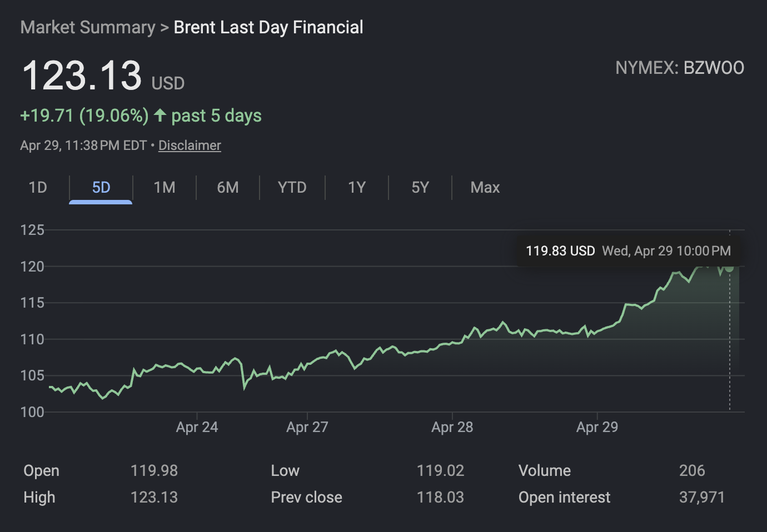Click the green data point marker on chart

729,267
